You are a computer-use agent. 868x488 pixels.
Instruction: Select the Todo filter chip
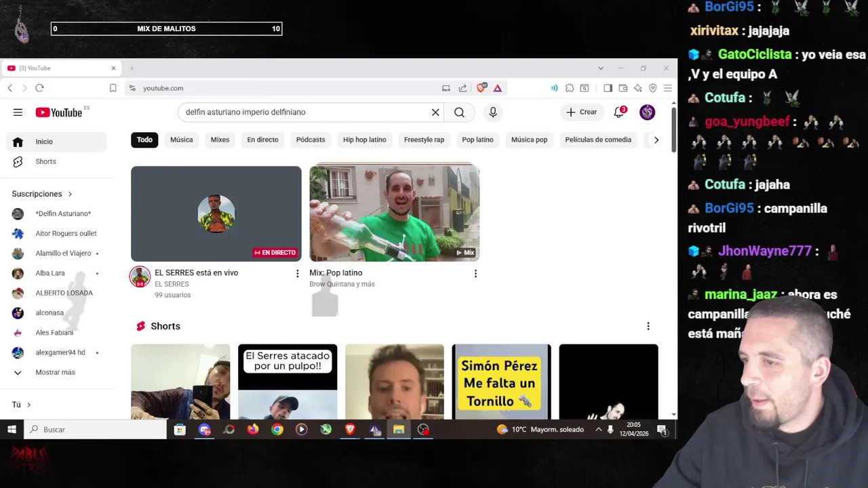pyautogui.click(x=144, y=140)
